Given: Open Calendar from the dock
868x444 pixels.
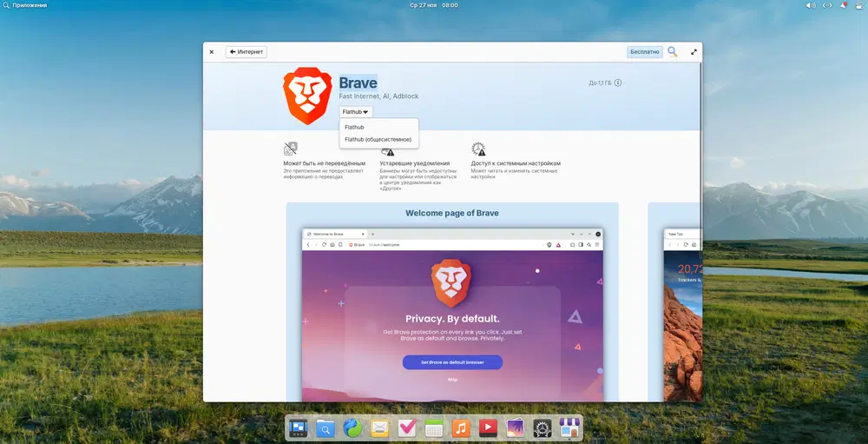Looking at the screenshot, I should (434, 427).
